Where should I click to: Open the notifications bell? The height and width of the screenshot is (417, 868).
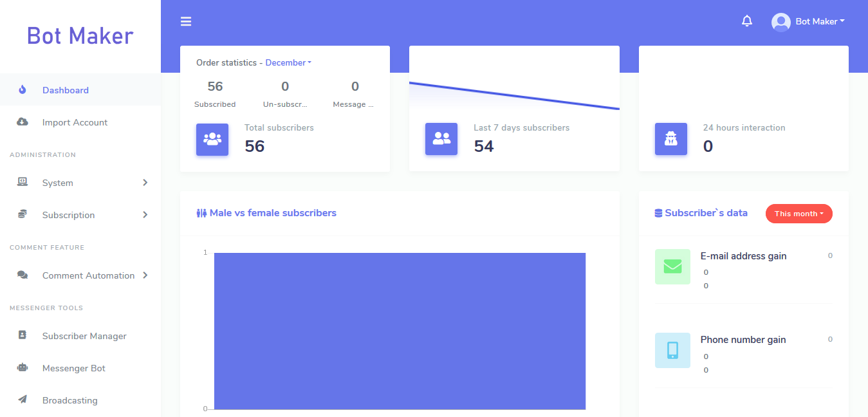(746, 21)
